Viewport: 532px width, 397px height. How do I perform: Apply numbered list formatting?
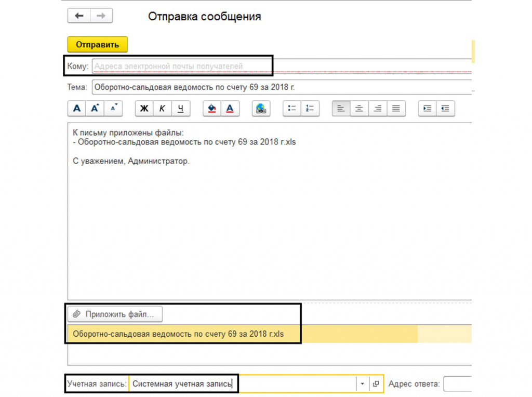(310, 109)
